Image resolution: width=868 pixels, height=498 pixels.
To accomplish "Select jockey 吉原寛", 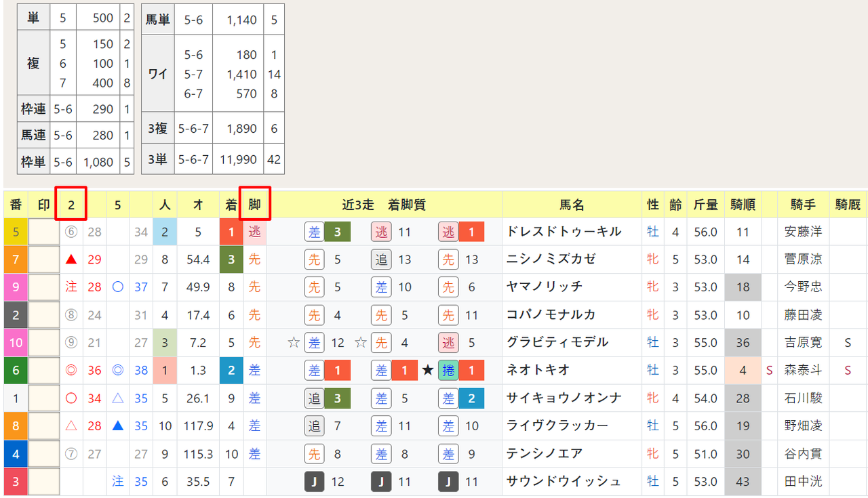I will pyautogui.click(x=803, y=342).
